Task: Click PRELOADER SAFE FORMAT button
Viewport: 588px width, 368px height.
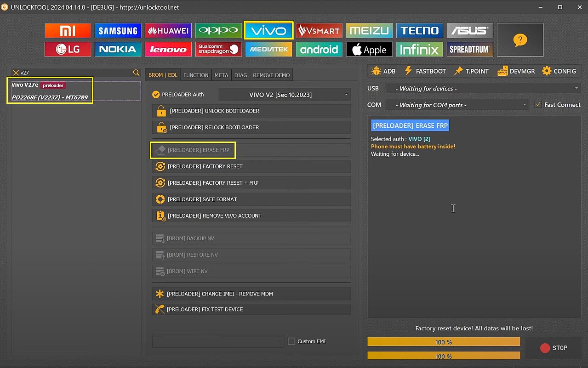Action: click(x=251, y=199)
